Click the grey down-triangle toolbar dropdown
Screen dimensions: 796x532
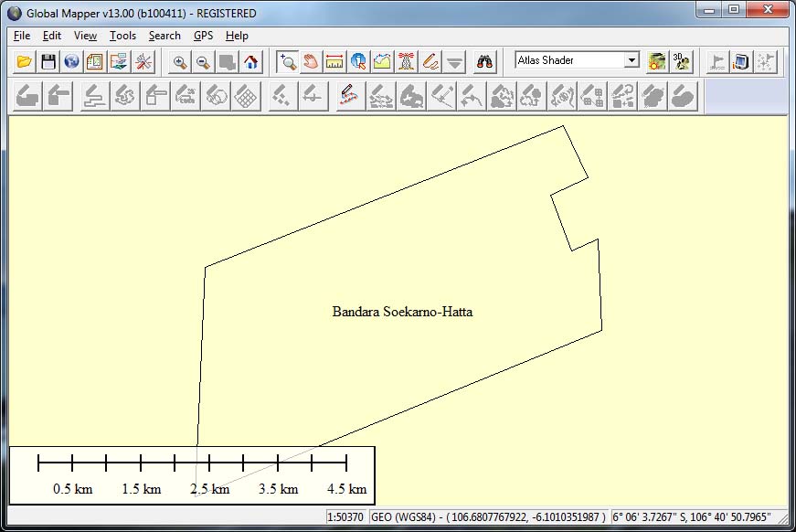[x=455, y=62]
